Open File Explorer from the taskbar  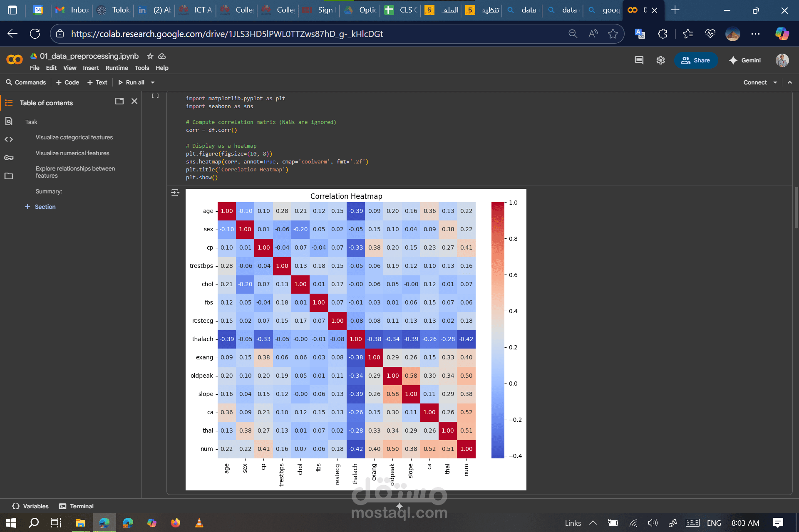point(80,523)
